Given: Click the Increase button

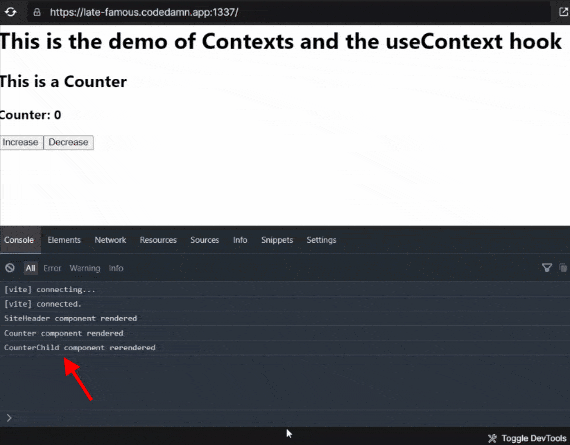Looking at the screenshot, I should (x=21, y=142).
